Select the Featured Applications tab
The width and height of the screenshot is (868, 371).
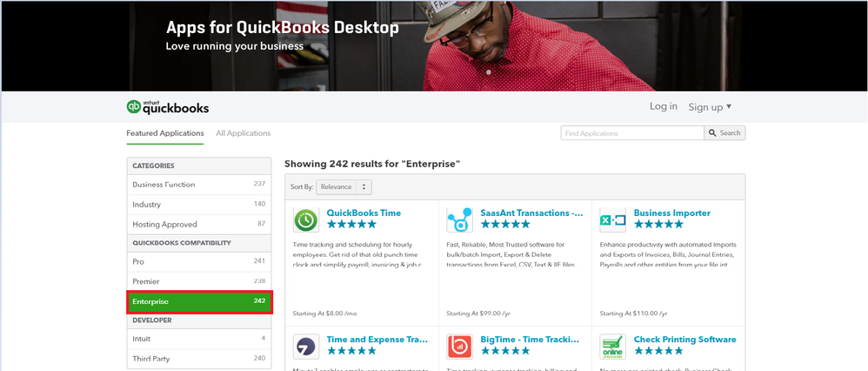coord(165,133)
